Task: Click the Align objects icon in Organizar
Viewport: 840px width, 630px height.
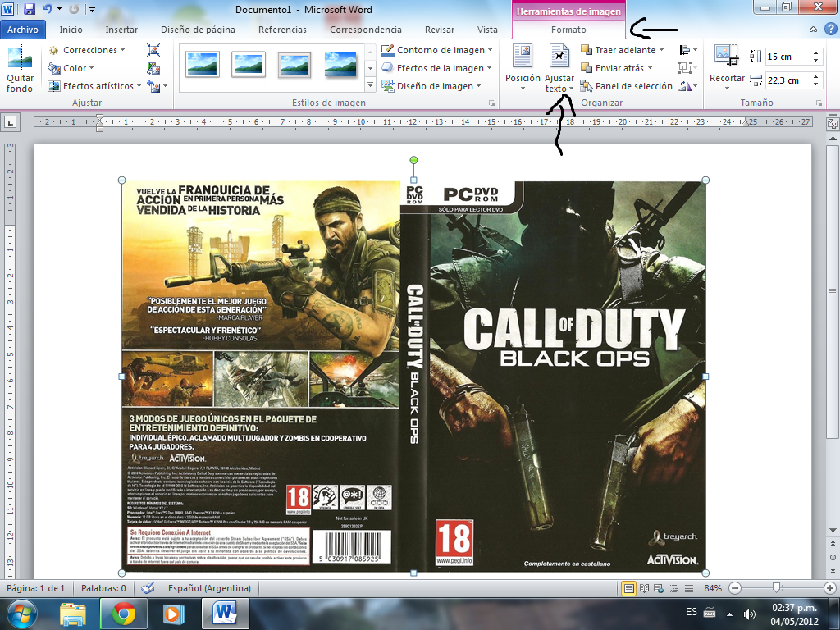Action: [x=688, y=50]
